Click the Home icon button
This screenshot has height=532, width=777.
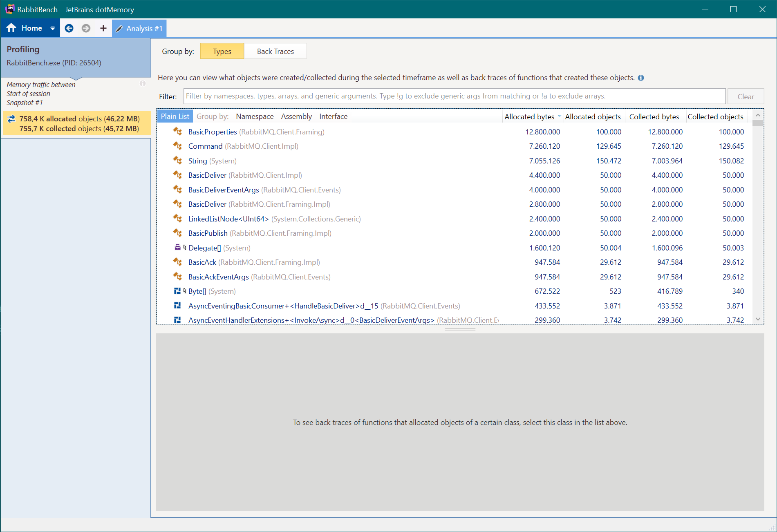[x=11, y=28]
